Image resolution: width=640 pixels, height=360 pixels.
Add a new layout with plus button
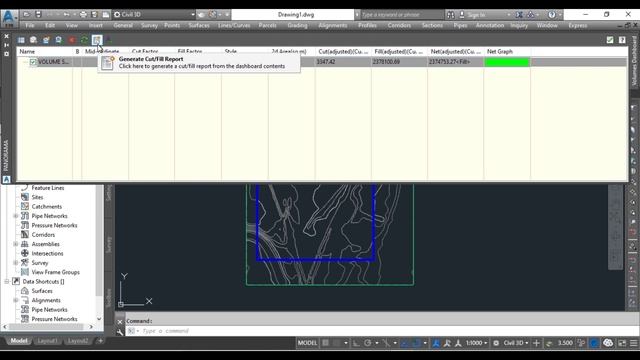[x=100, y=341]
